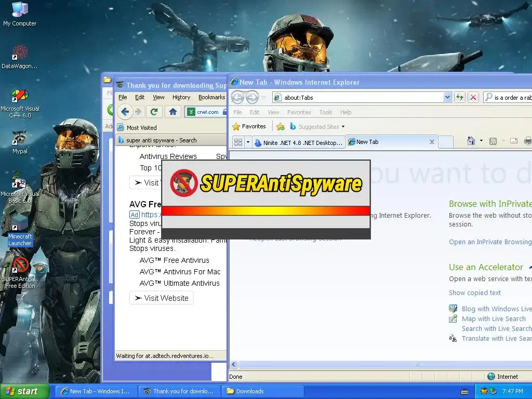Open the History menu in Mypal browser
Screen dimensions: 532x399
(181, 97)
